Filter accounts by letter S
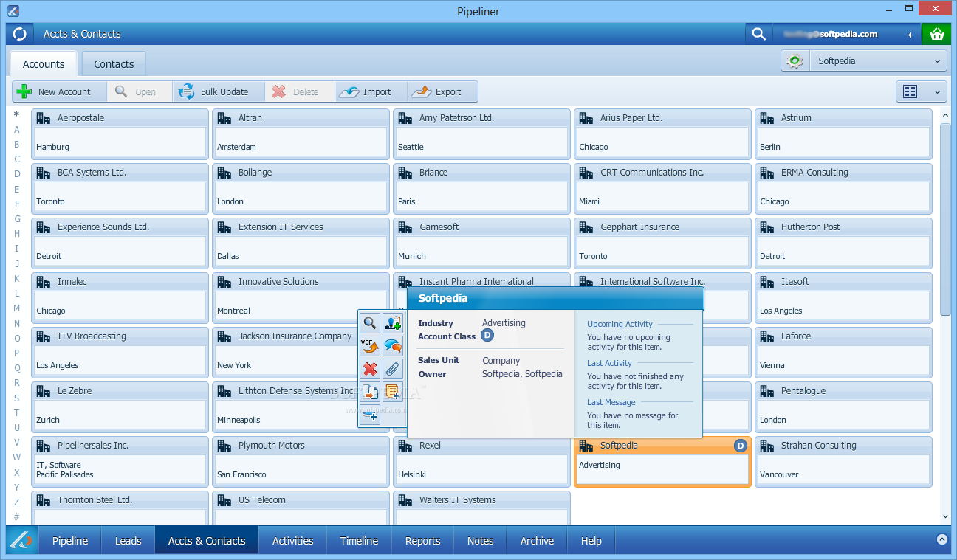This screenshot has width=957, height=560. click(17, 398)
